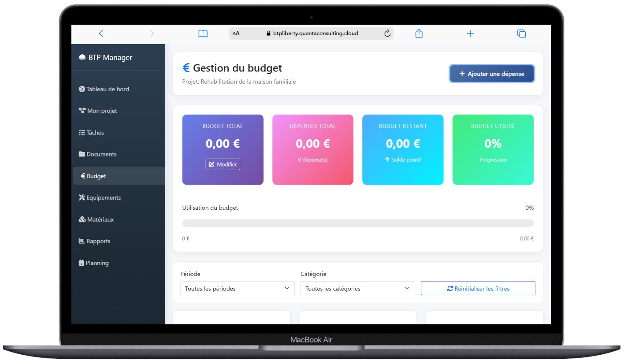
Task: Go to Tableau de bord
Action: pyautogui.click(x=107, y=89)
